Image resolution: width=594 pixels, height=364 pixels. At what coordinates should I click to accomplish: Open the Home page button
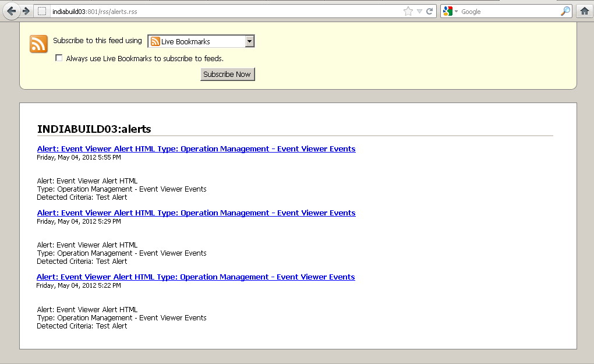pos(584,11)
